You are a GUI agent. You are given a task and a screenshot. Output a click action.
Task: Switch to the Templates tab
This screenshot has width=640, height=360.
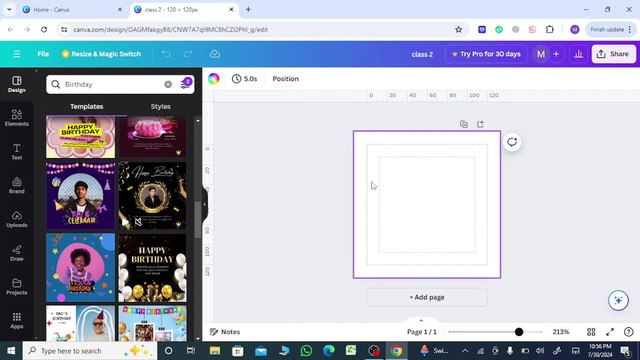87,107
